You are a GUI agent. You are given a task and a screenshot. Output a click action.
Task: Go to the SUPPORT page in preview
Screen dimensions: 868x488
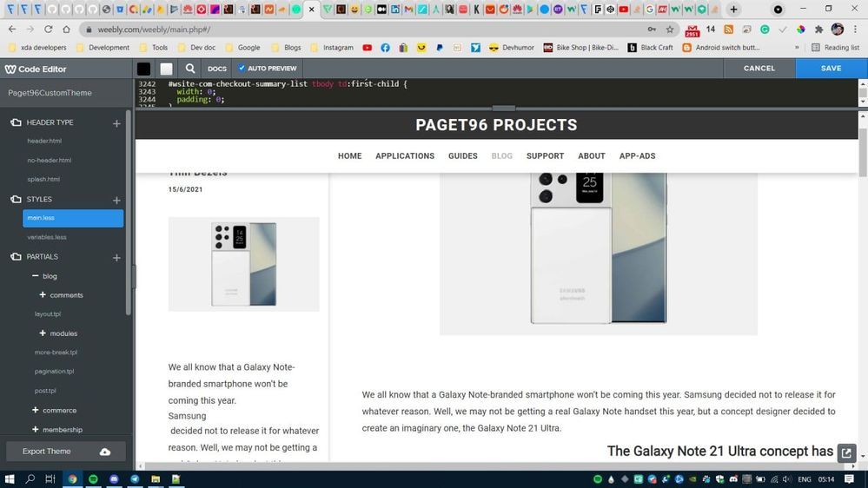[x=545, y=156]
